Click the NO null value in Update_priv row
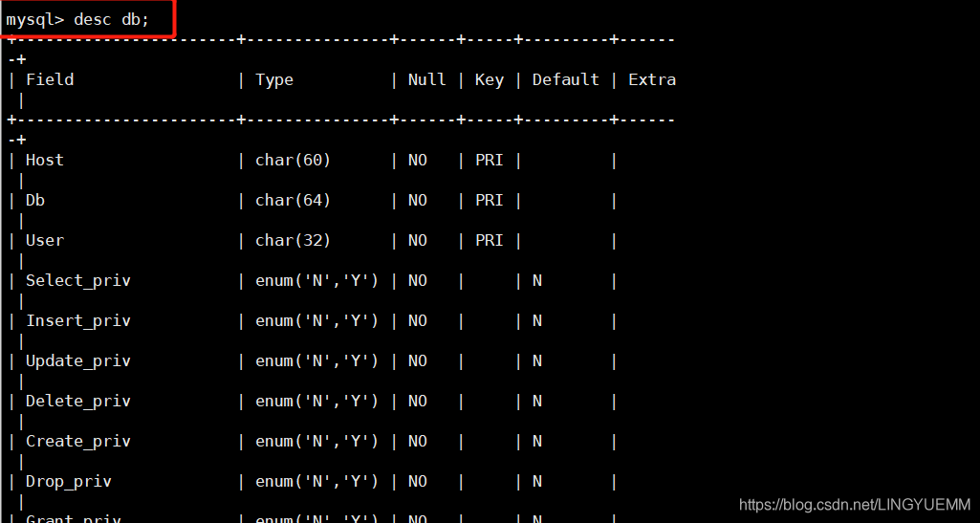 tap(418, 360)
